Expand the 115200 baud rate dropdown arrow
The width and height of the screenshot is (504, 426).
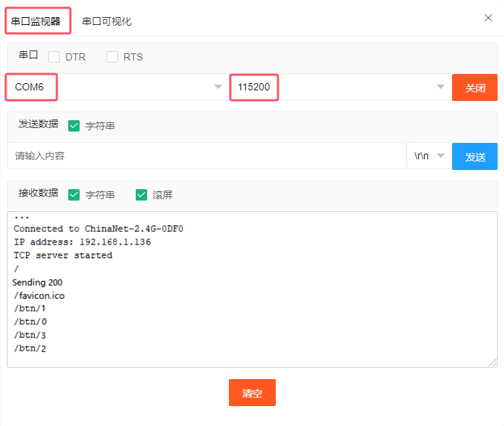[440, 87]
